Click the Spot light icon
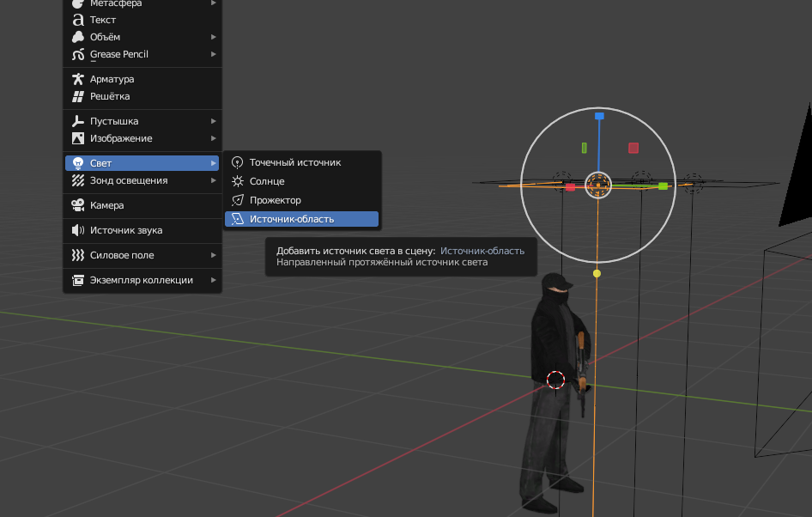The image size is (812, 517). (x=238, y=200)
